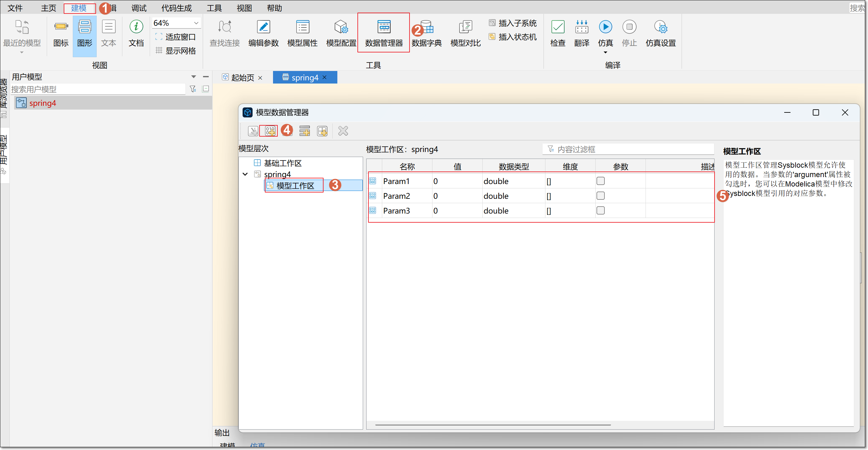Click the delete X icon in data manager toolbar
868x450 pixels.
pyautogui.click(x=343, y=131)
